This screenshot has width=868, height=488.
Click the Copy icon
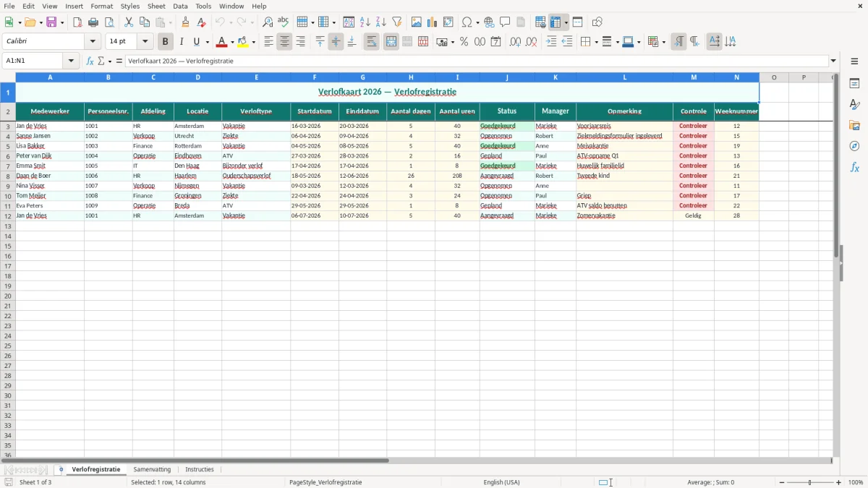click(x=145, y=22)
